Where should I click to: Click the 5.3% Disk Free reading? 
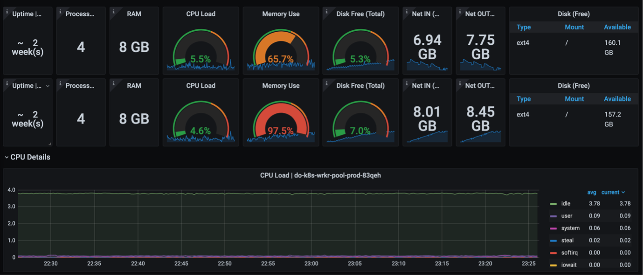click(360, 59)
